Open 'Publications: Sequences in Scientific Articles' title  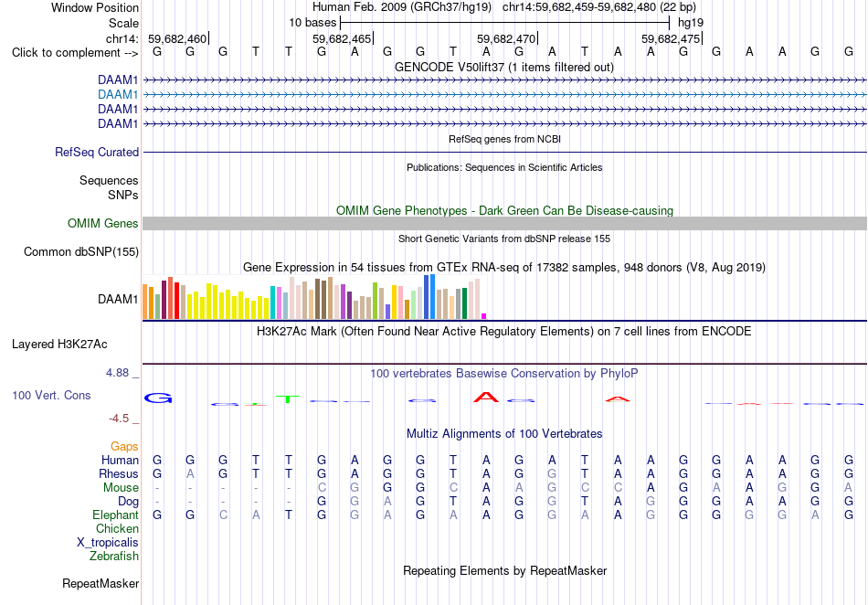(504, 167)
